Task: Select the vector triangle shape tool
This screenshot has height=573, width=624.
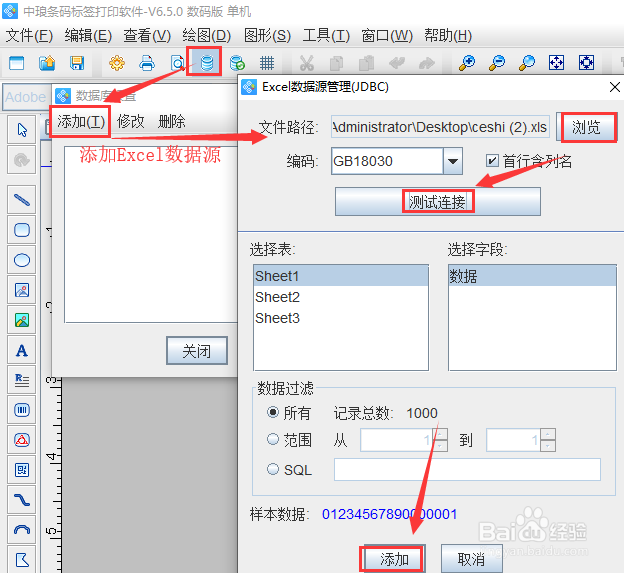Action: click(x=21, y=440)
